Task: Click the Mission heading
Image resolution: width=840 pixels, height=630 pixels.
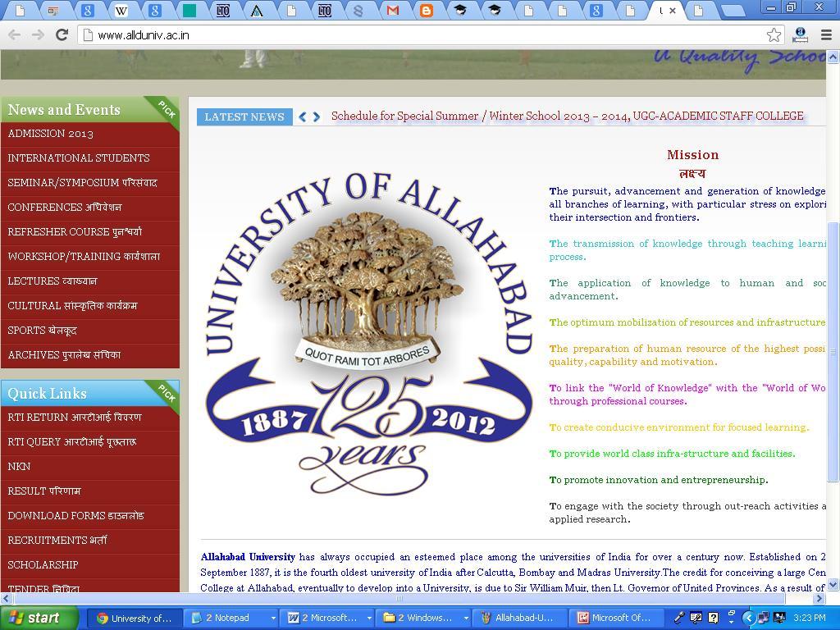Action: 692,155
